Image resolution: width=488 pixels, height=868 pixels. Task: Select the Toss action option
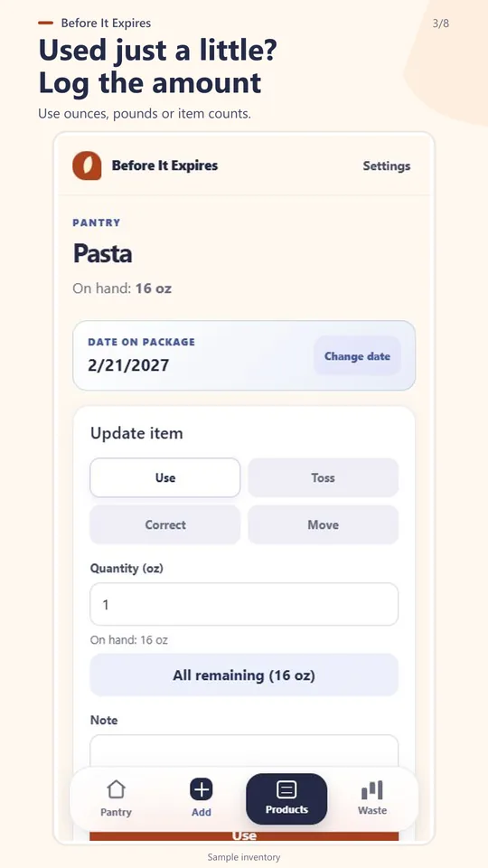click(x=324, y=477)
